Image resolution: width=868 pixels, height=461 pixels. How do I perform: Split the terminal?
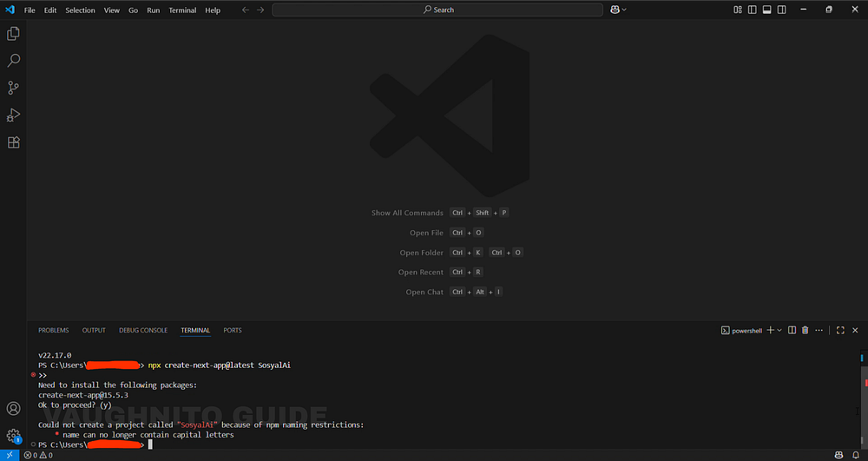point(792,331)
